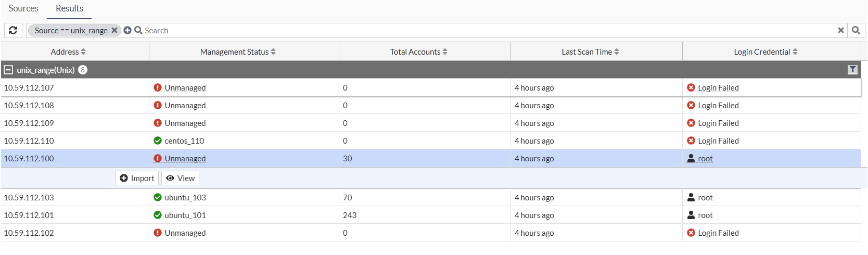The height and width of the screenshot is (255, 868).
Task: Click the refresh icon button
Action: [13, 30]
